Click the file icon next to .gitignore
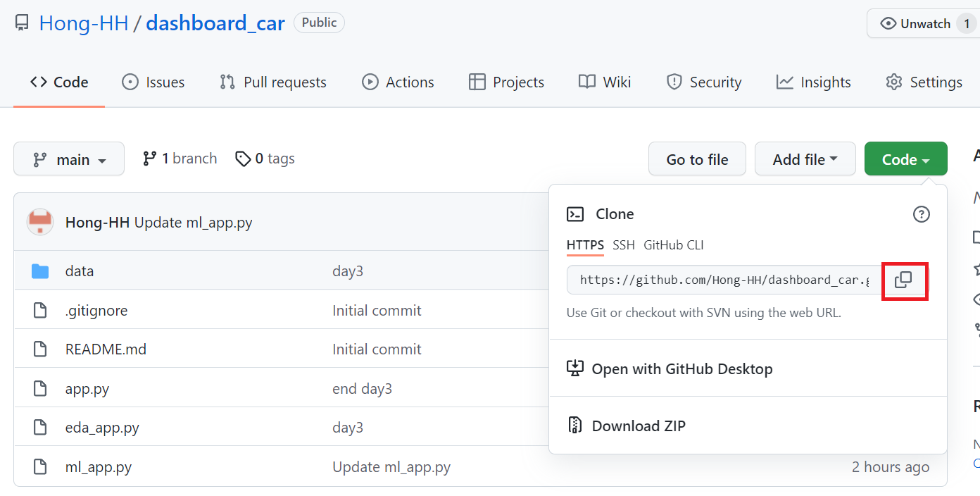 point(40,311)
